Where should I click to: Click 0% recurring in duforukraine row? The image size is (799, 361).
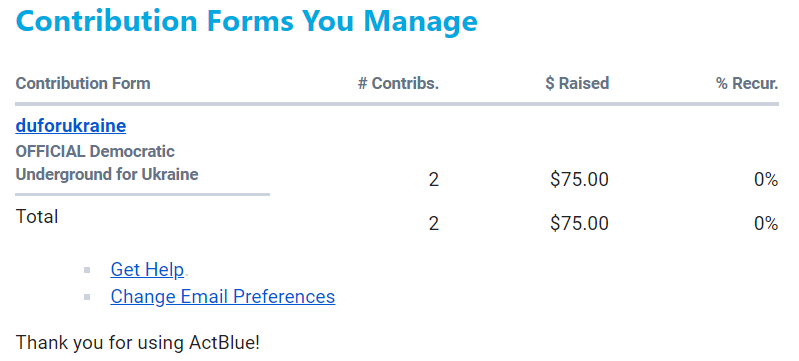point(766,179)
